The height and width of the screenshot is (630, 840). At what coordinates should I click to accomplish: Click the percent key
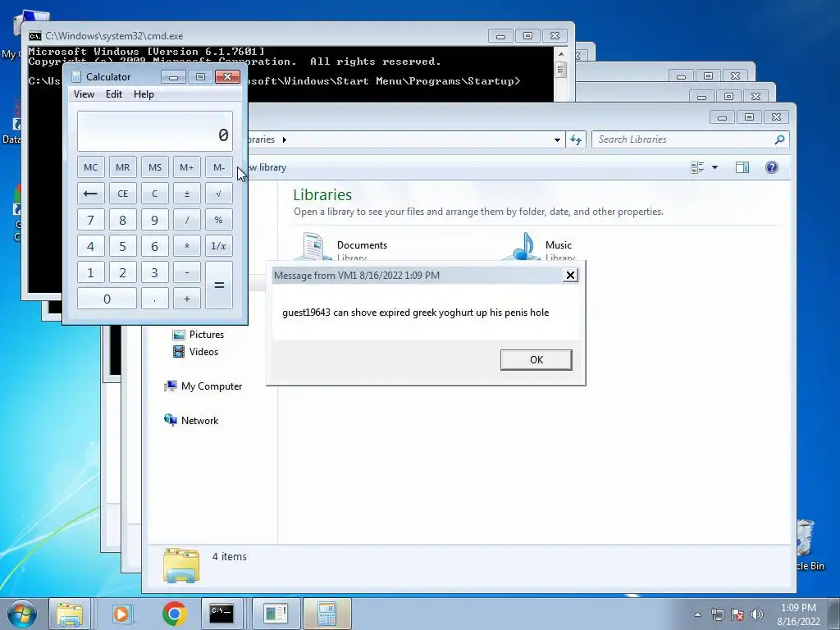(x=219, y=220)
